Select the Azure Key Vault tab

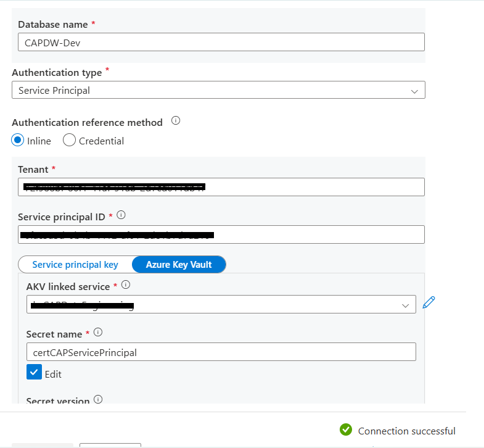[179, 265]
